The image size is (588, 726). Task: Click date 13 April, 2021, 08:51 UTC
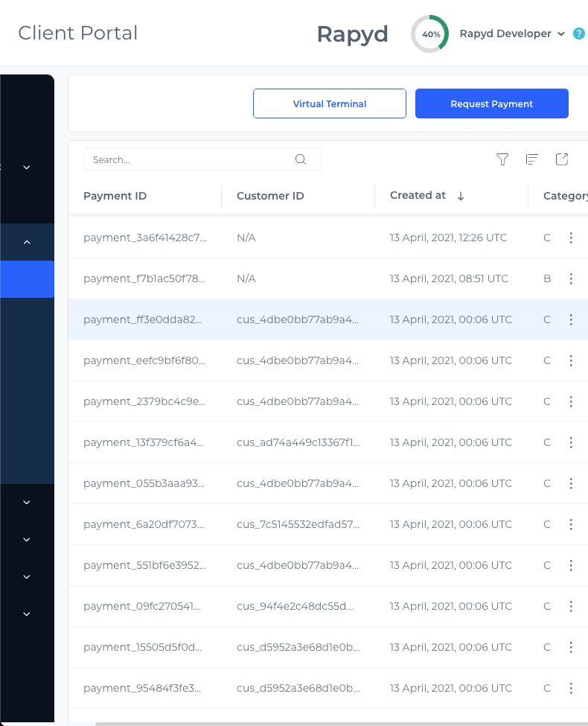pos(449,278)
